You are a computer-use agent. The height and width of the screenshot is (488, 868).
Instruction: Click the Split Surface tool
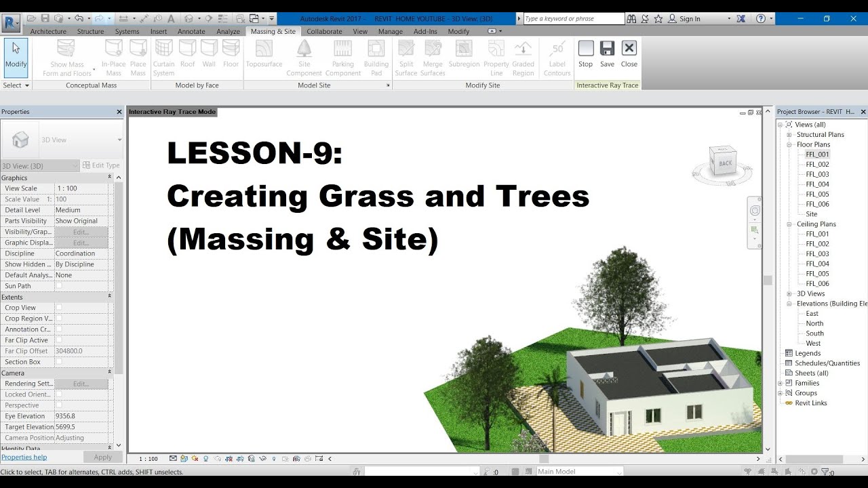tap(406, 58)
